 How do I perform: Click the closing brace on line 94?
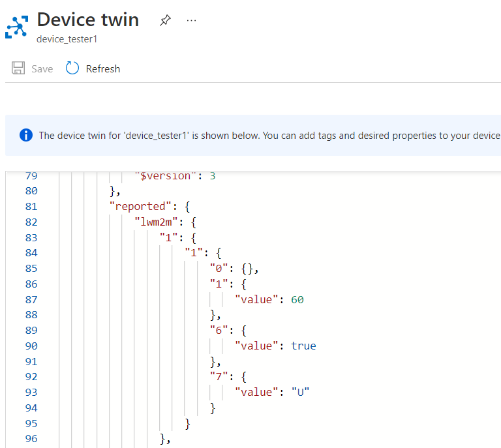coord(213,408)
